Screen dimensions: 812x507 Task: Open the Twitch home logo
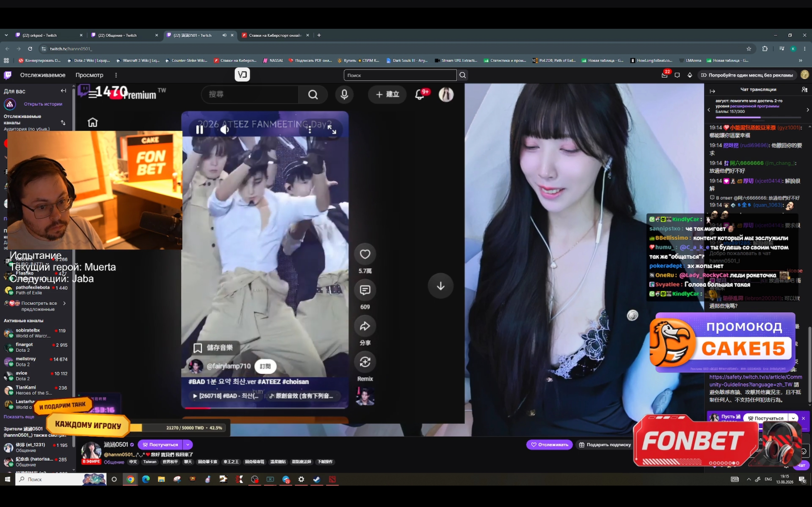8,75
